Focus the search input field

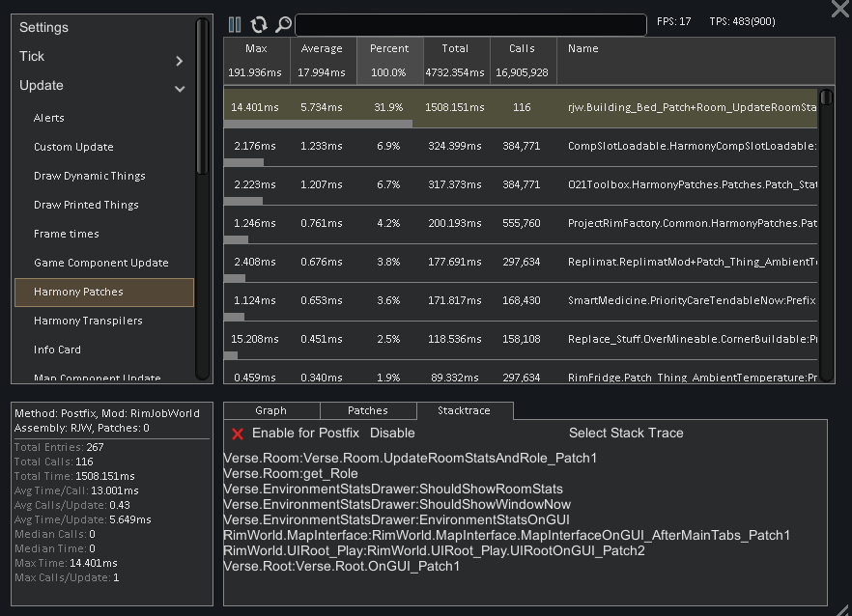(470, 25)
